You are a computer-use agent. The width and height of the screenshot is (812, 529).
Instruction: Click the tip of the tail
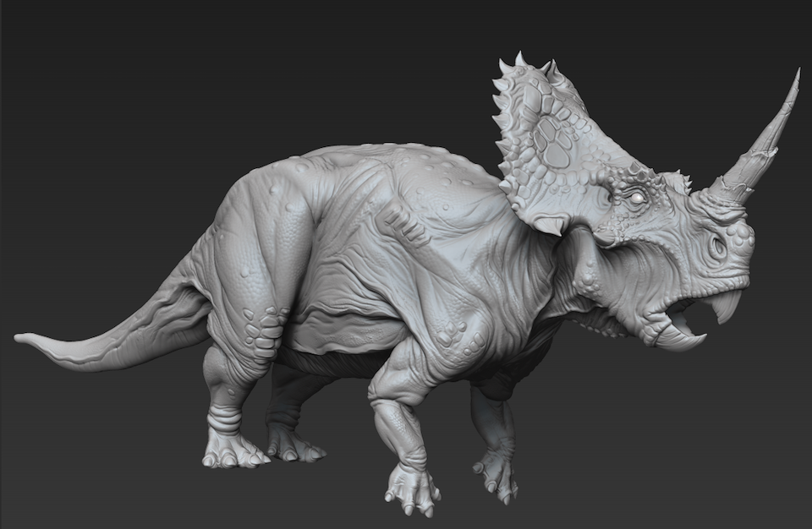pos(21,338)
